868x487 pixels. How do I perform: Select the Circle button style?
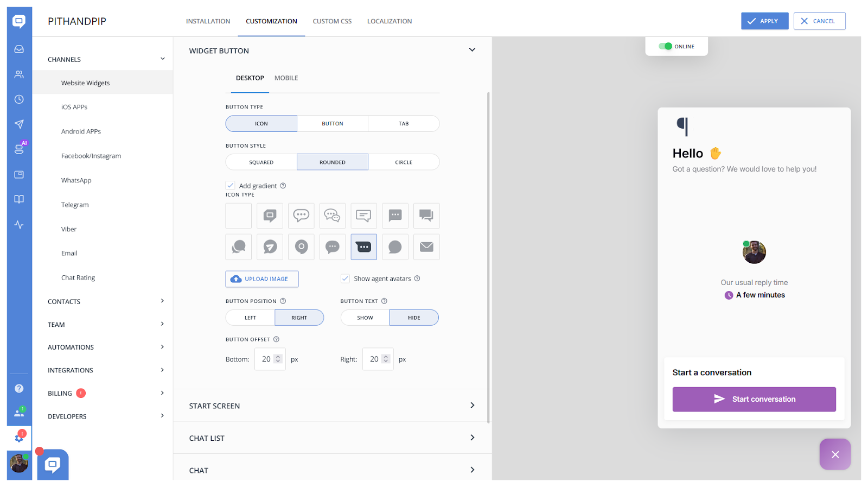pos(404,162)
